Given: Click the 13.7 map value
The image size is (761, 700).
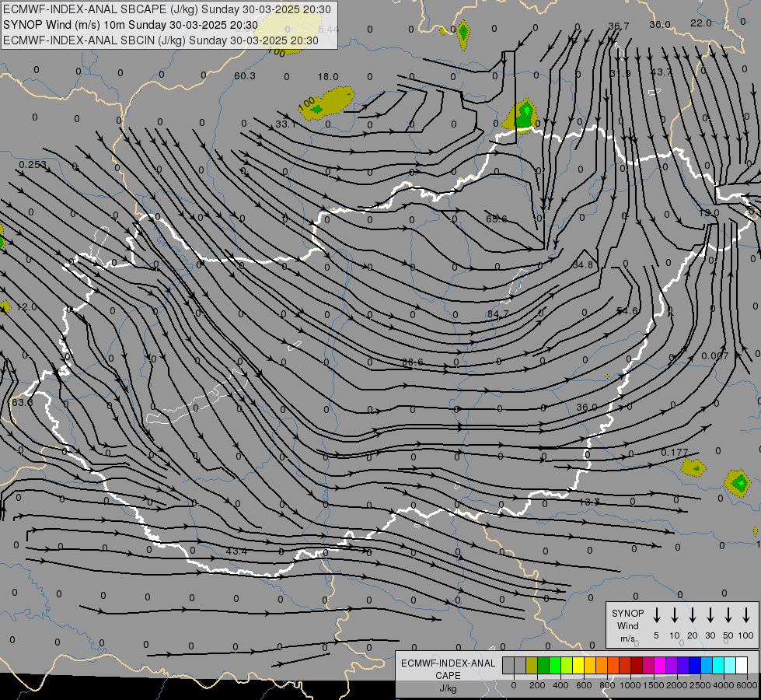Looking at the screenshot, I should pyautogui.click(x=590, y=502).
